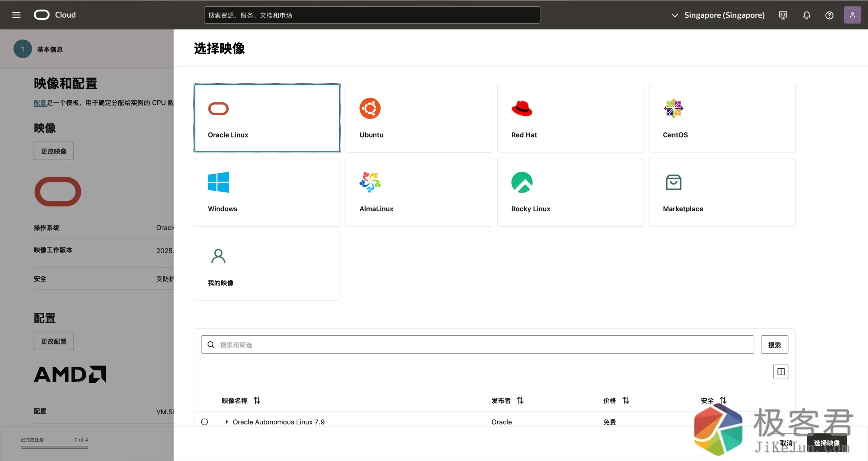Open the hamburger navigation menu
Screen dimensions: 868x461
(16, 15)
